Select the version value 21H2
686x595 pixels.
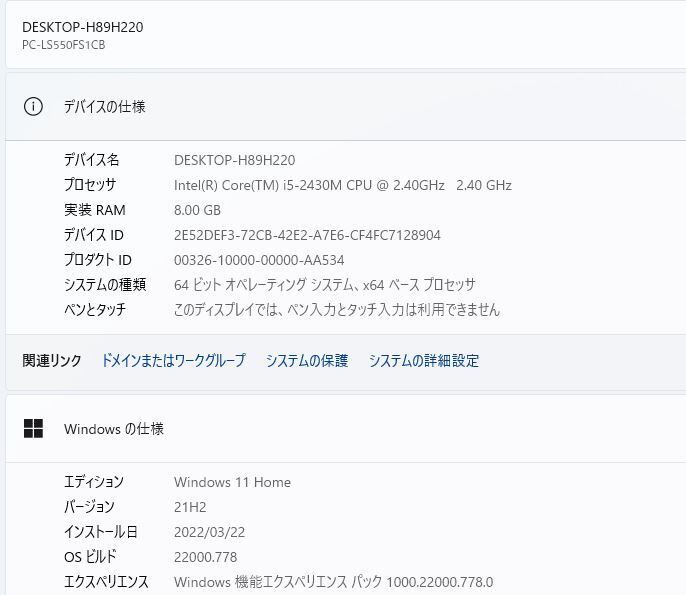[x=190, y=507]
